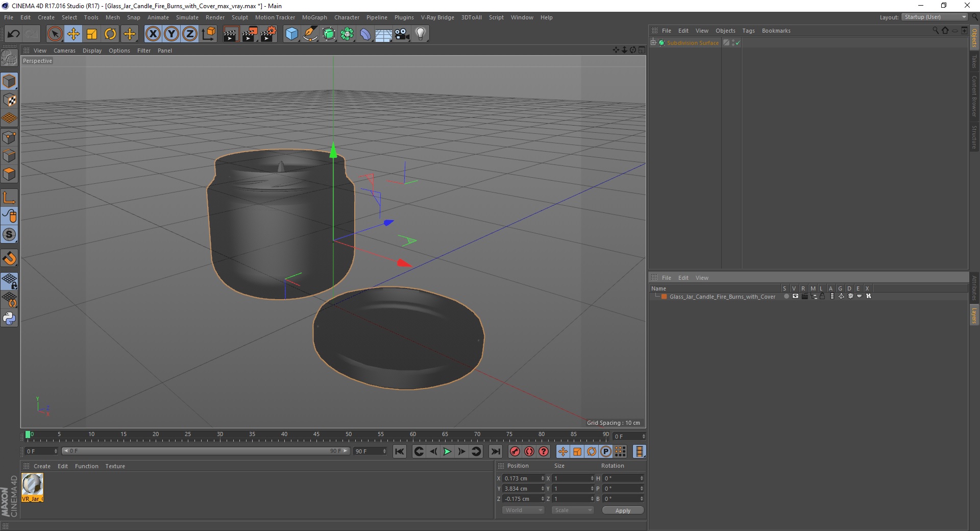Open V-Ray Bridge menu
Image resolution: width=980 pixels, height=531 pixels.
[437, 17]
